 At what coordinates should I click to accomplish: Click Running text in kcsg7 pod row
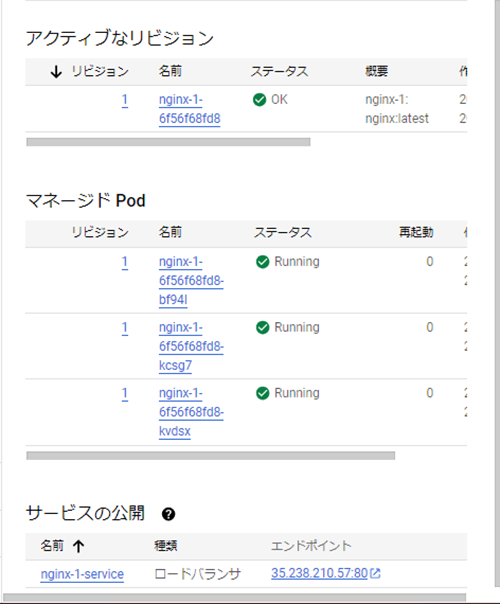pyautogui.click(x=297, y=327)
